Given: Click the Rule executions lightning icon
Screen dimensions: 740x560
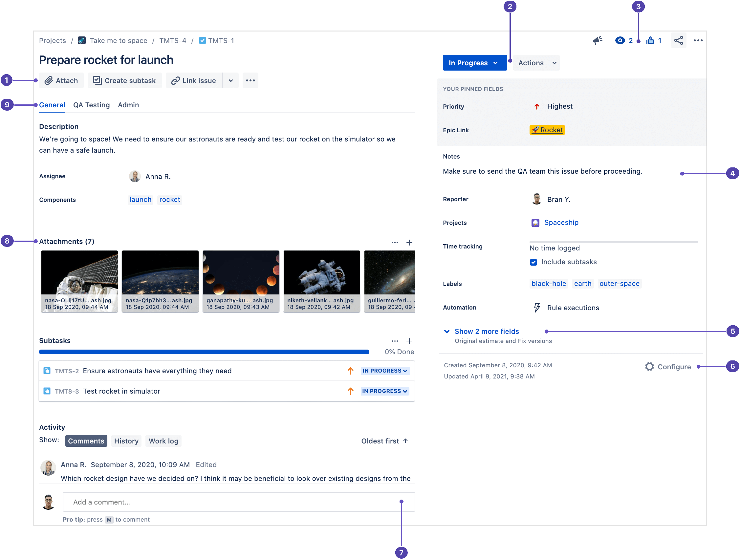Looking at the screenshot, I should [535, 308].
